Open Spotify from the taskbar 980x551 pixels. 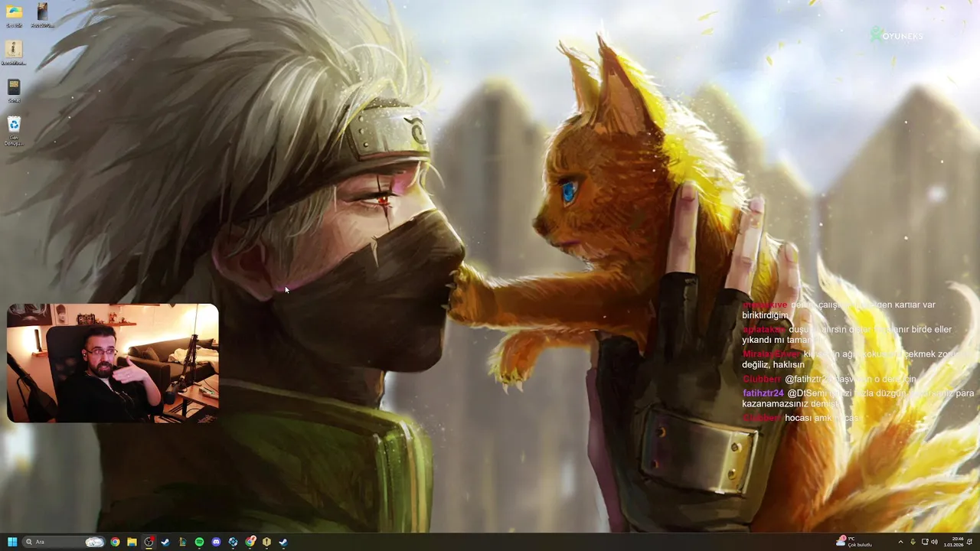tap(199, 542)
